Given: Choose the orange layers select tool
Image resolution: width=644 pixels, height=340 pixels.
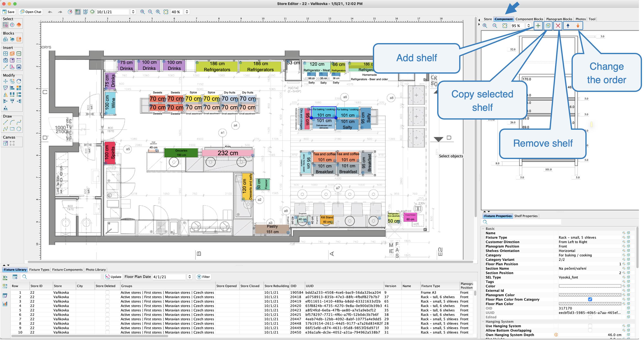Looking at the screenshot, I should click(x=19, y=25).
